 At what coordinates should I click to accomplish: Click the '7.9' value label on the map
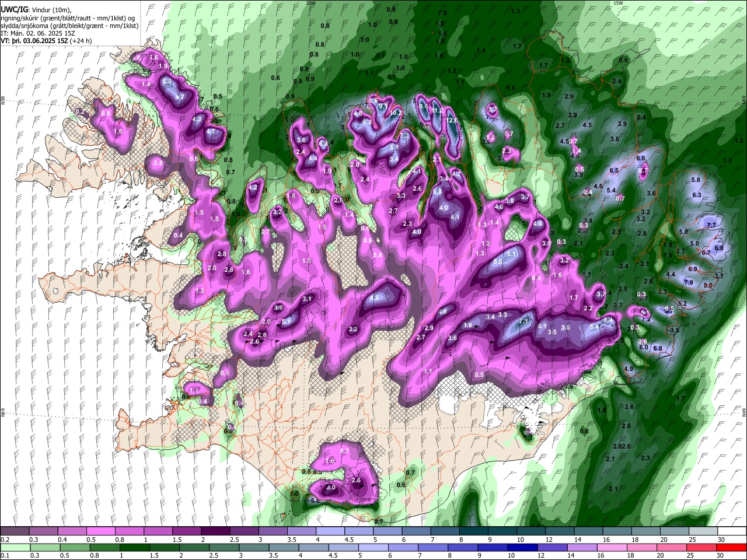pos(688,282)
